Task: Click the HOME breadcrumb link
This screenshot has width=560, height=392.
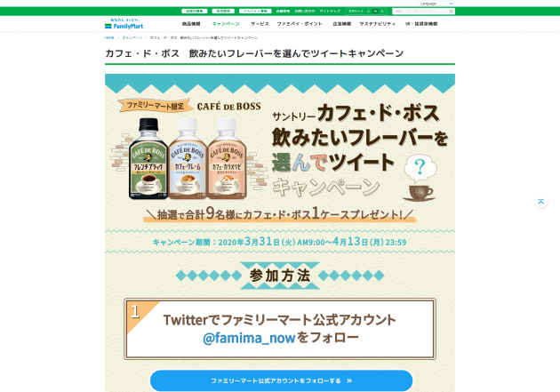Action: (109, 38)
